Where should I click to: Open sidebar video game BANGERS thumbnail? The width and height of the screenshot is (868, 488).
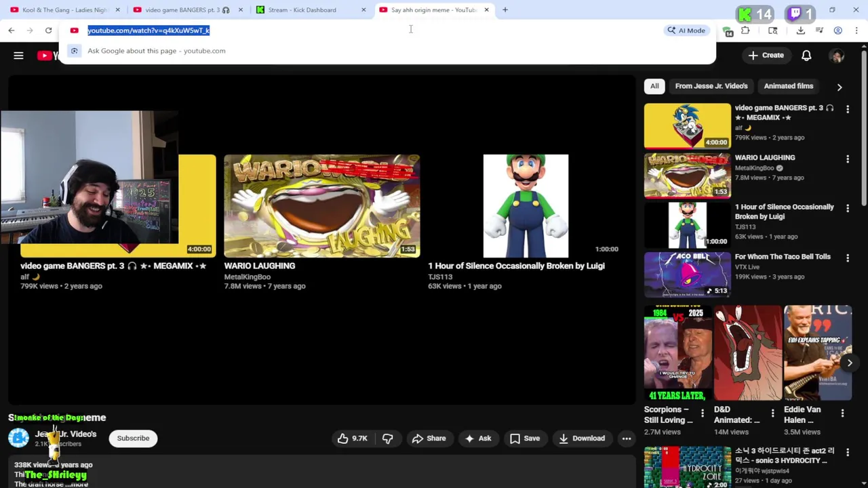688,125
